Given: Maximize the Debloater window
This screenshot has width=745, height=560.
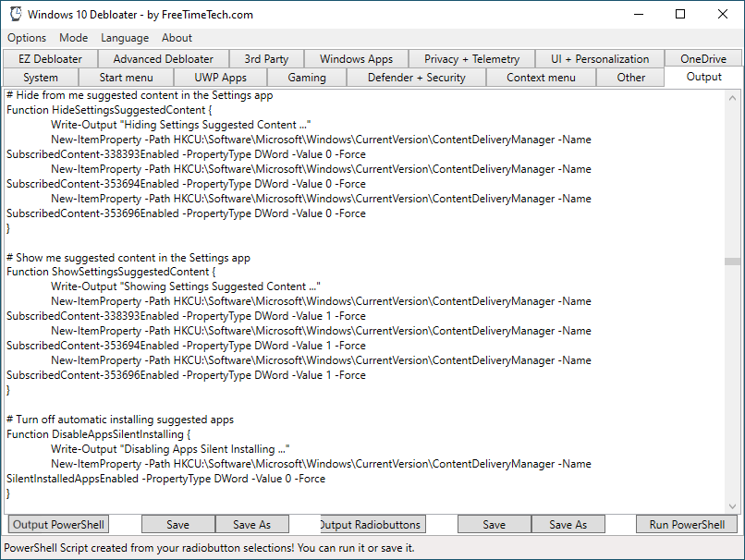Looking at the screenshot, I should tap(680, 14).
